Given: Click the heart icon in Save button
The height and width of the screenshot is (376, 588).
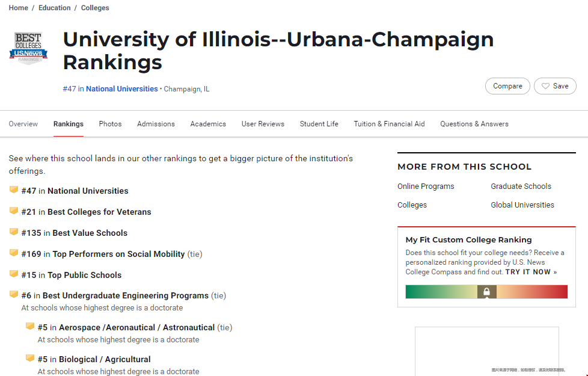Looking at the screenshot, I should tap(546, 86).
